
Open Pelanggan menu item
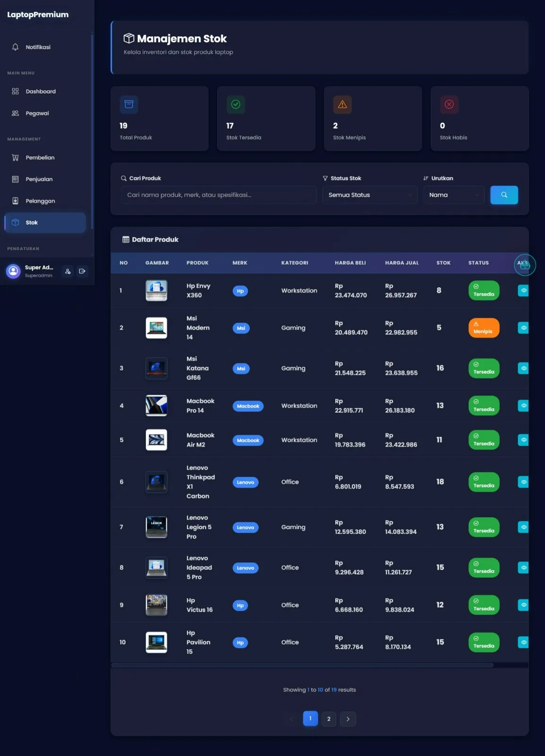[x=45, y=201]
